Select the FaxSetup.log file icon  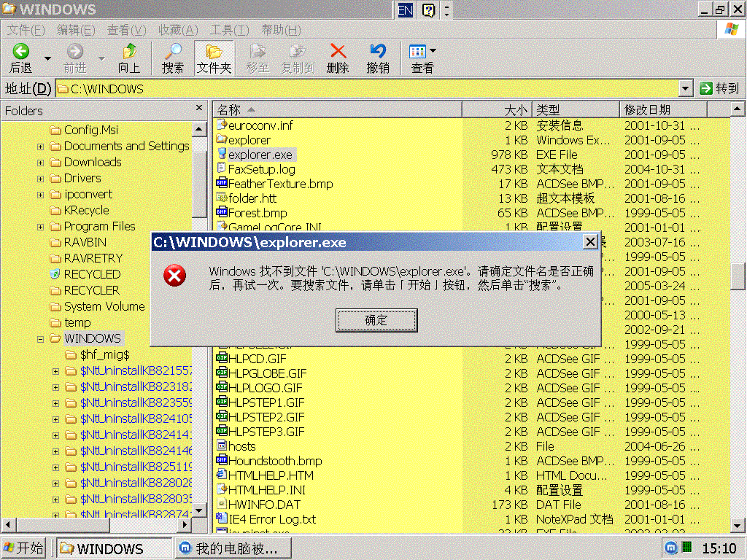[222, 168]
